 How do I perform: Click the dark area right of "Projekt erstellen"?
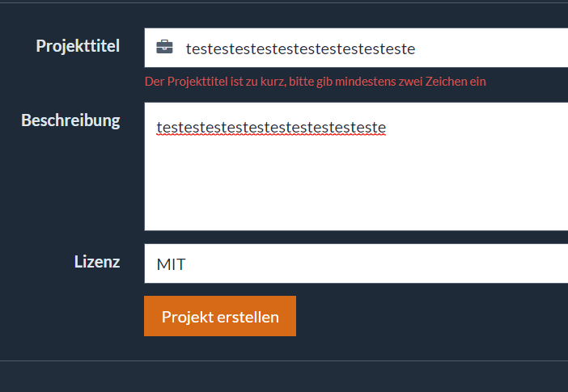coord(429,316)
